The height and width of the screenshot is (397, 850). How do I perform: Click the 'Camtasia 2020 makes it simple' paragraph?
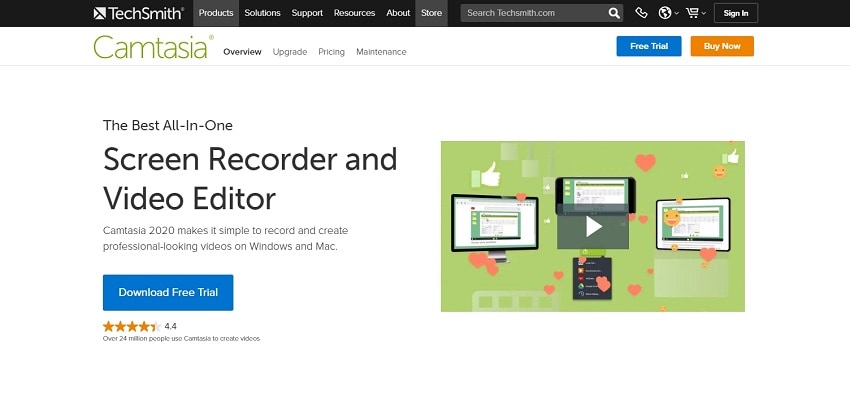pos(226,239)
